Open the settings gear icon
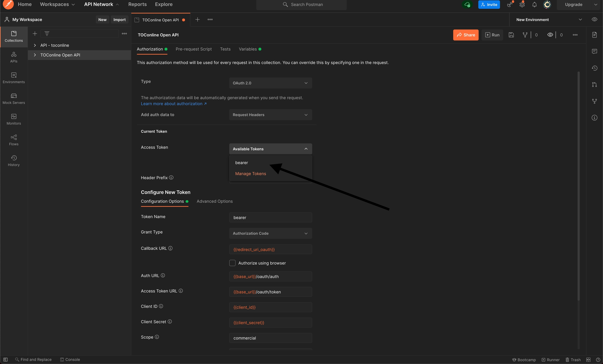Screen dimensions: 603x364 522,4
